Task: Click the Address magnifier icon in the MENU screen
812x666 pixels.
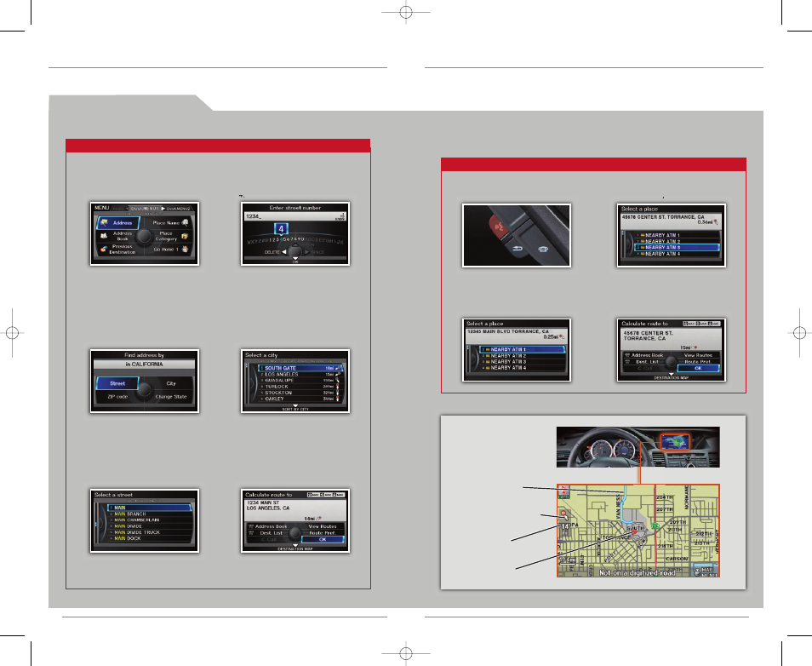Action: [104, 223]
